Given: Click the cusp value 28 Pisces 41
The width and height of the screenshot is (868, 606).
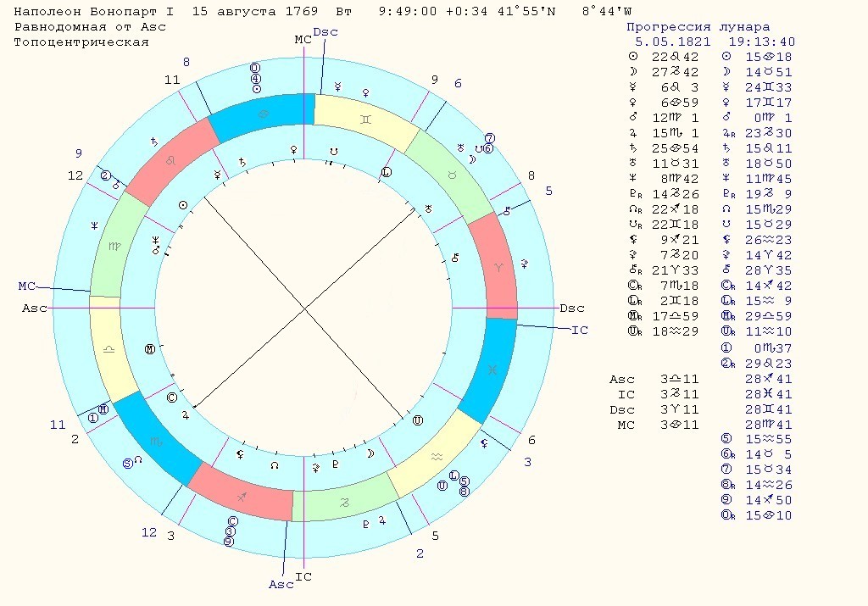Looking at the screenshot, I should [x=768, y=395].
